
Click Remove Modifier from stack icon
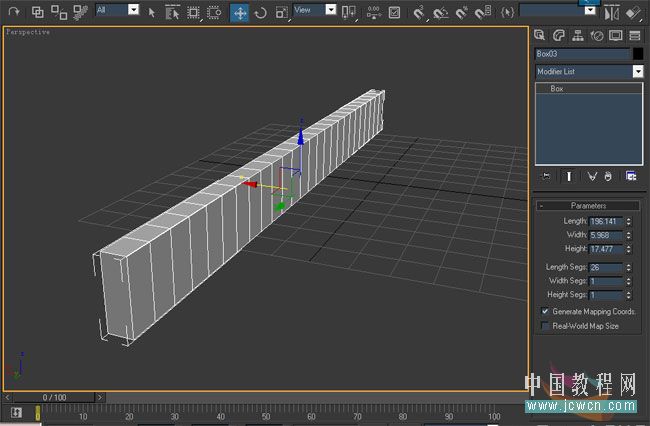click(608, 177)
